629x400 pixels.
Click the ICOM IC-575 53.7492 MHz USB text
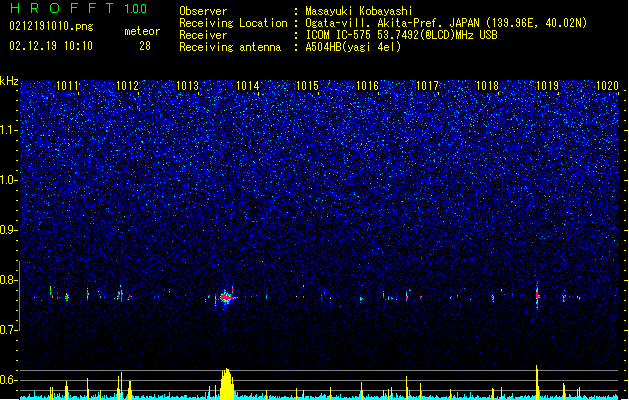point(401,35)
